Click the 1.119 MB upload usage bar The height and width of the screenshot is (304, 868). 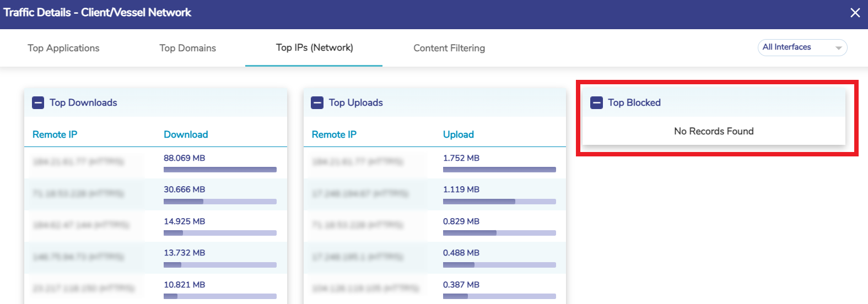[x=499, y=202]
